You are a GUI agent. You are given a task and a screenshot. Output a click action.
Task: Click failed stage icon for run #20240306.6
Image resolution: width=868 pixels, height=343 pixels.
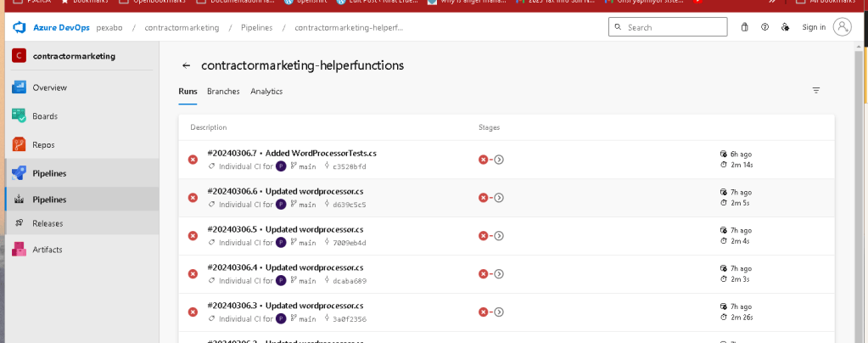click(x=484, y=198)
